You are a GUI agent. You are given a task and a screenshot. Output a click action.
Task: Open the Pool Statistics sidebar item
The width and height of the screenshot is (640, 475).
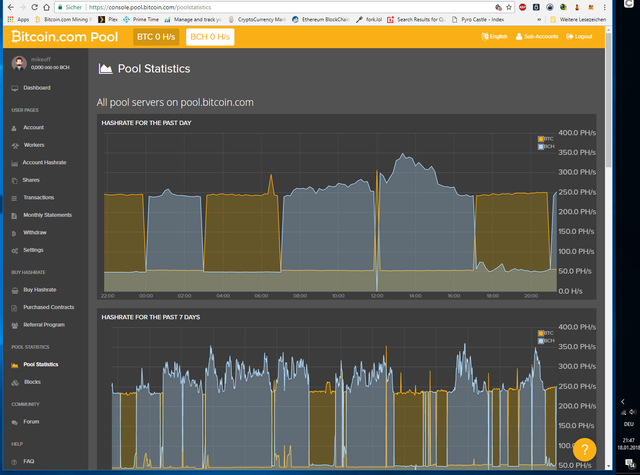click(x=41, y=364)
